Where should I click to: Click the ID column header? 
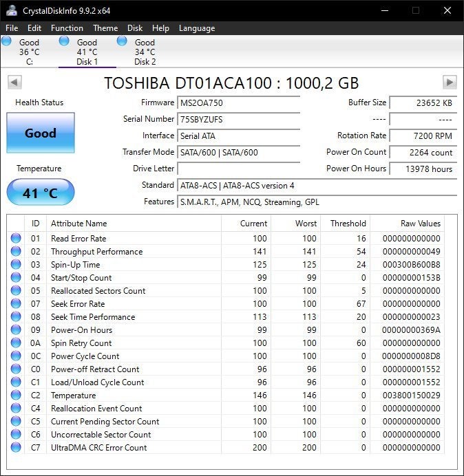click(36, 224)
